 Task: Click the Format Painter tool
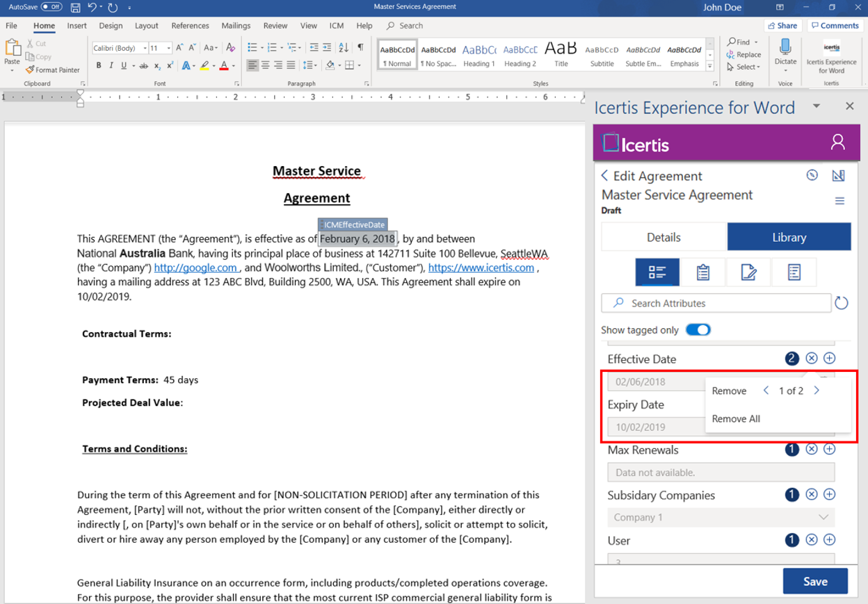click(x=53, y=70)
